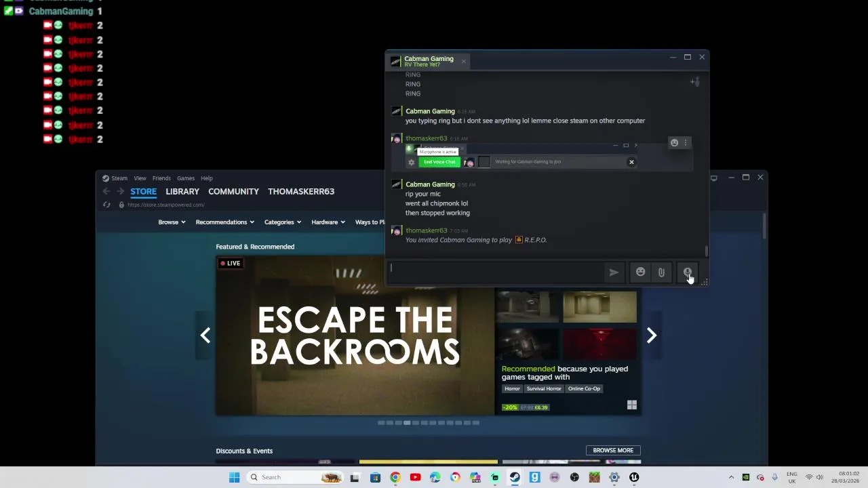Click the End Voice Chat button
868x488 pixels.
point(439,162)
